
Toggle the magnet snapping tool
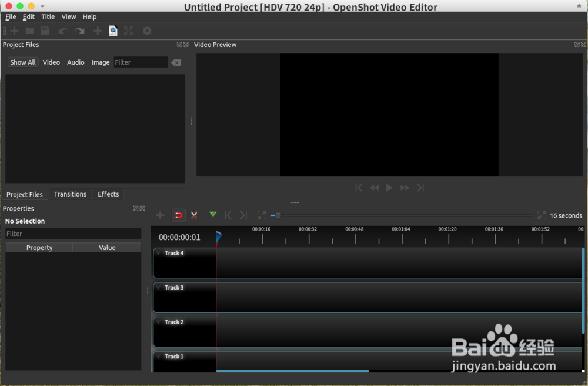point(179,215)
